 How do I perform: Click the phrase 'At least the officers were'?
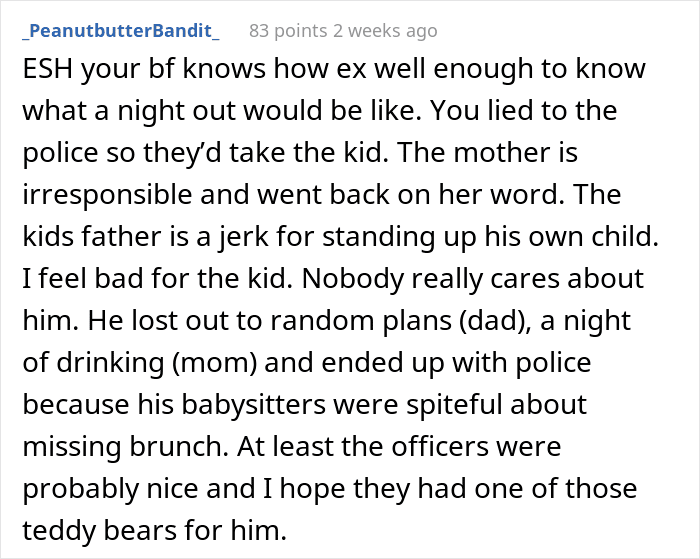point(399,446)
